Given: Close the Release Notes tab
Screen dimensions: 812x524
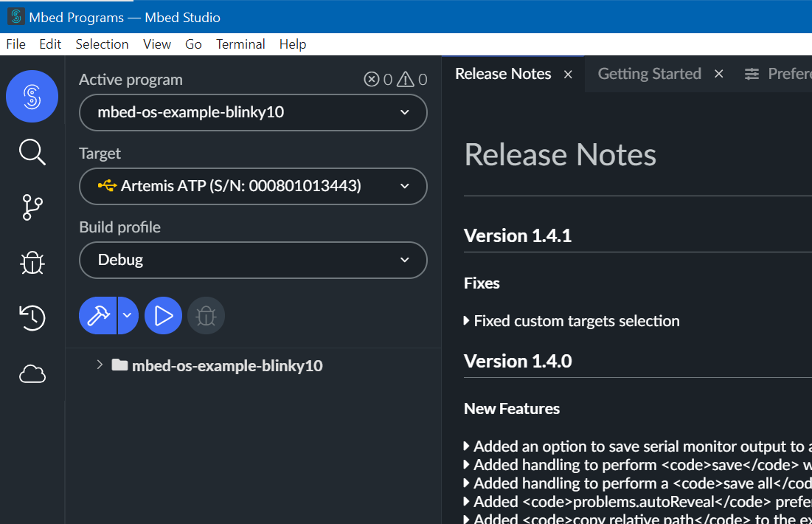Looking at the screenshot, I should coord(568,75).
